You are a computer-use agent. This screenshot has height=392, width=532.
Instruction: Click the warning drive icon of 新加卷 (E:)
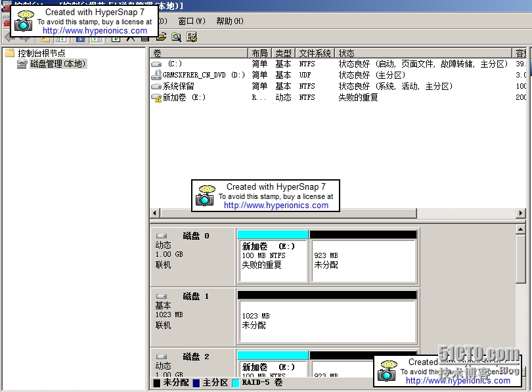[x=156, y=98]
